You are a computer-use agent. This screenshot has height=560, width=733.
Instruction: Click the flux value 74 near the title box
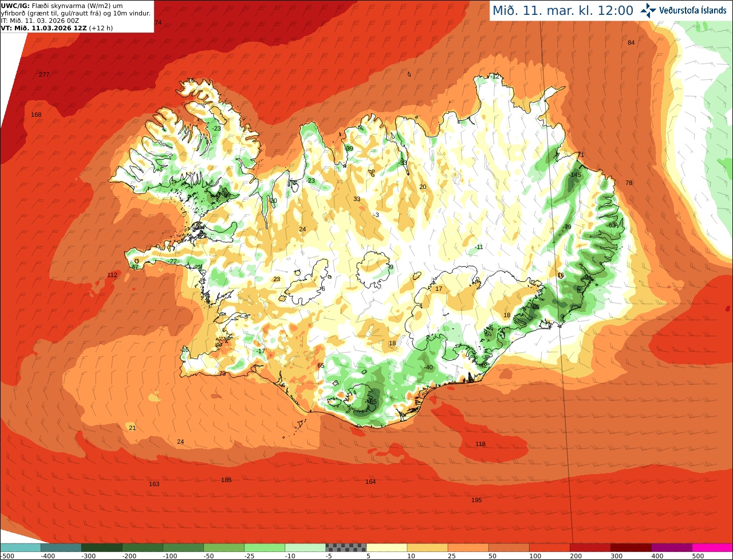158,22
